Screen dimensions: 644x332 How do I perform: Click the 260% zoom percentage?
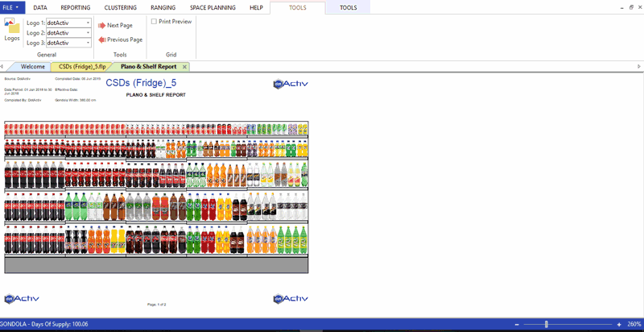tap(634, 325)
